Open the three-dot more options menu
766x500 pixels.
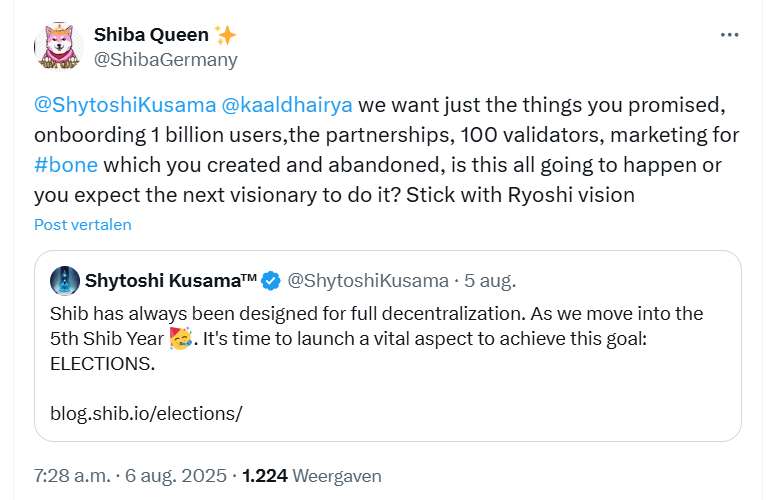(730, 35)
